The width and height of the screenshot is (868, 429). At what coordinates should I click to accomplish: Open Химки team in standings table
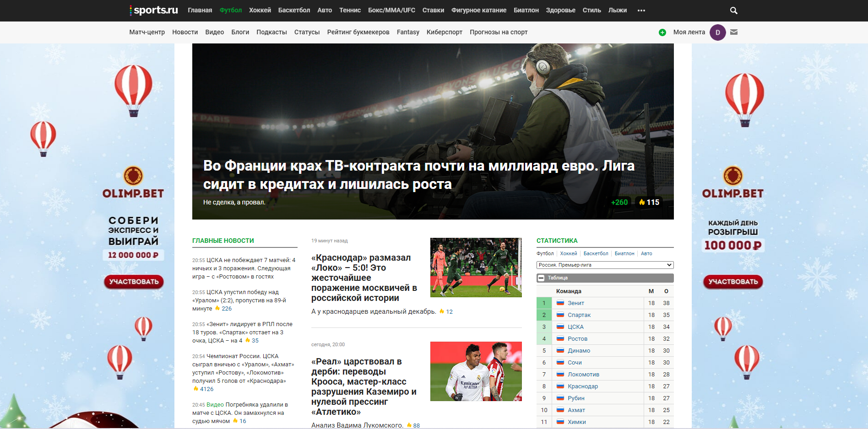(x=577, y=422)
